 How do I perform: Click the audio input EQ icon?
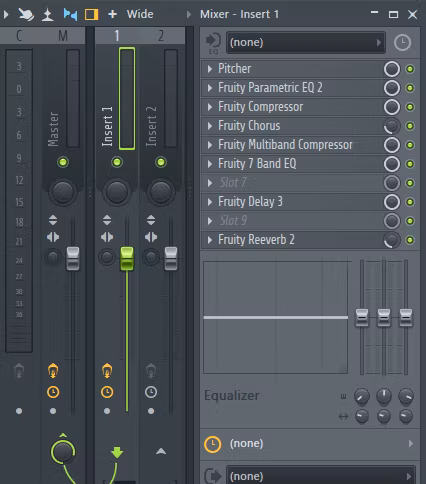click(213, 43)
